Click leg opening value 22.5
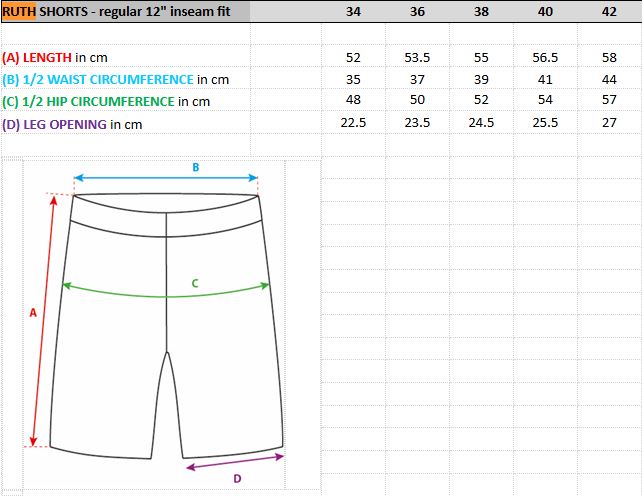 tap(353, 122)
